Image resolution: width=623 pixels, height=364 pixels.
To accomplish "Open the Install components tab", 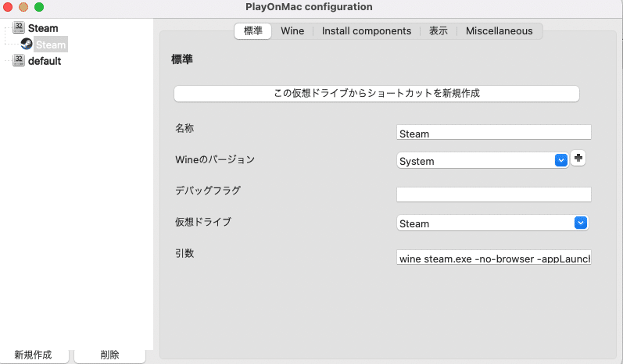I will click(x=366, y=31).
